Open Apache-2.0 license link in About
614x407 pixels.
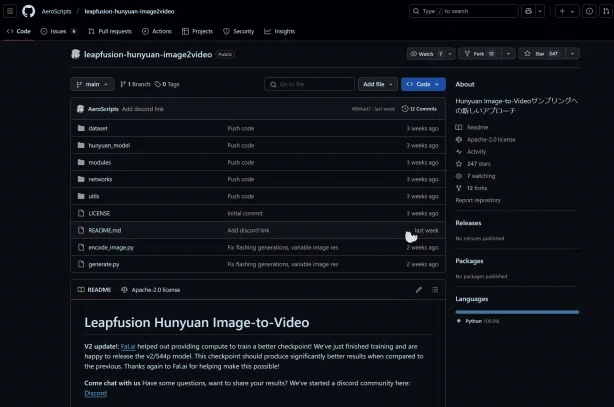click(486, 139)
